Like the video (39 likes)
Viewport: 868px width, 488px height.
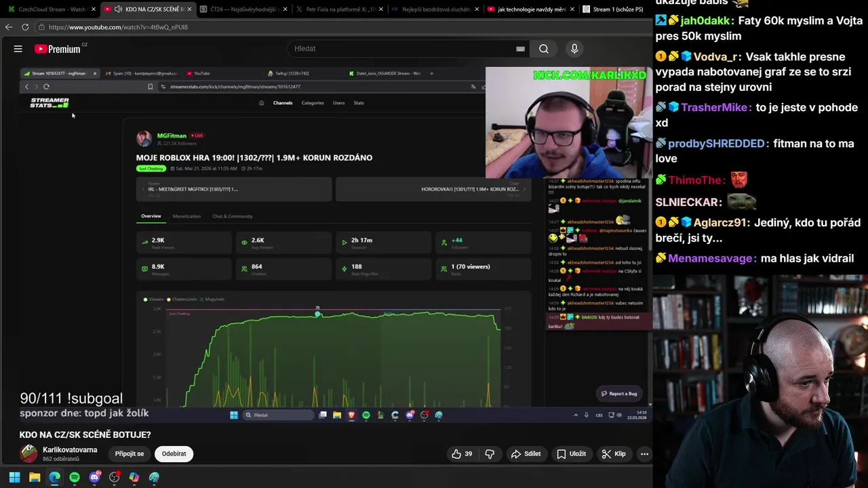point(462,454)
